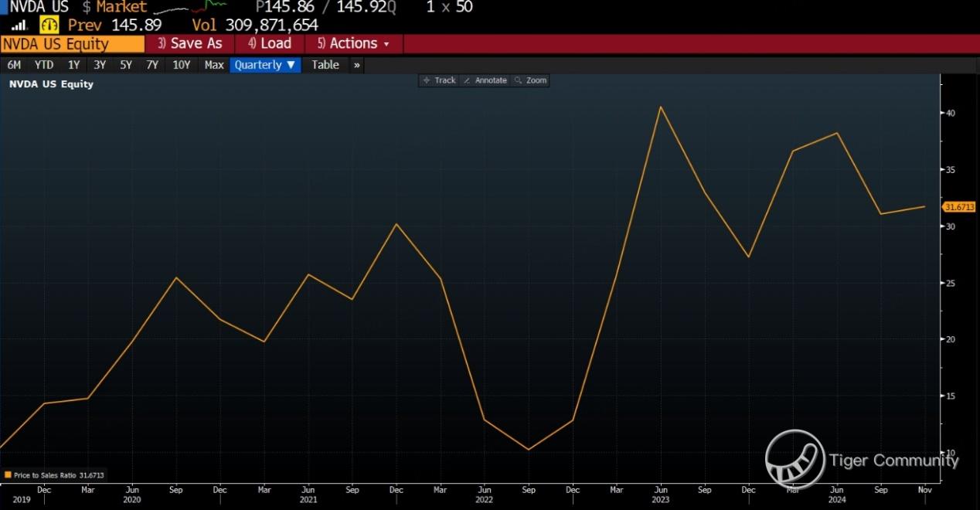Click the Vol 309,871,654 readout
The width and height of the screenshot is (980, 510).
click(x=255, y=25)
